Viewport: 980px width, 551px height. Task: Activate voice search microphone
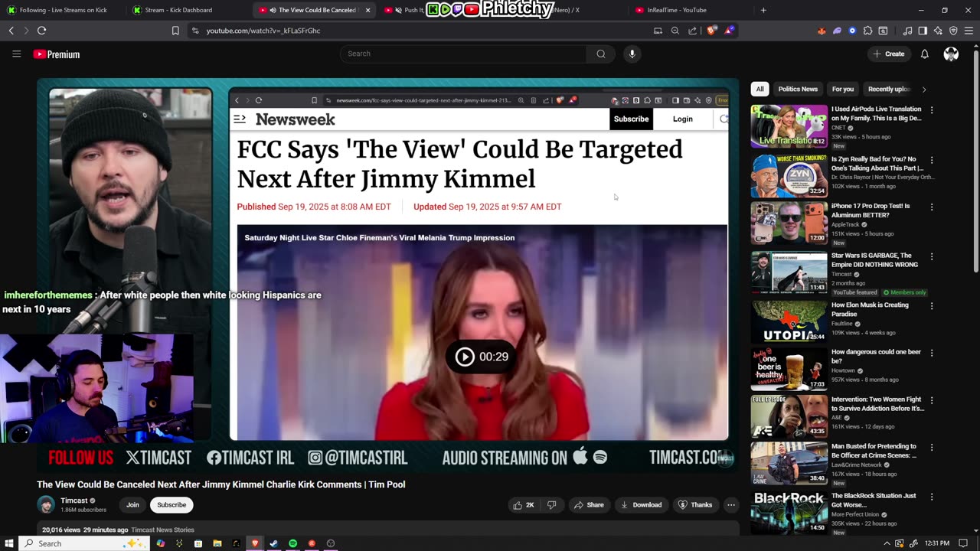tap(632, 54)
